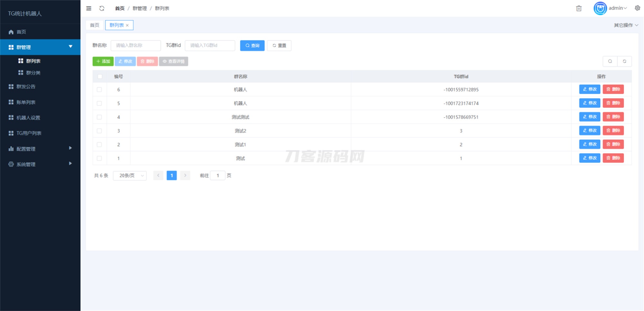Click the hamburger menu collapse icon
Image resolution: width=644 pixels, height=311 pixels.
point(89,8)
